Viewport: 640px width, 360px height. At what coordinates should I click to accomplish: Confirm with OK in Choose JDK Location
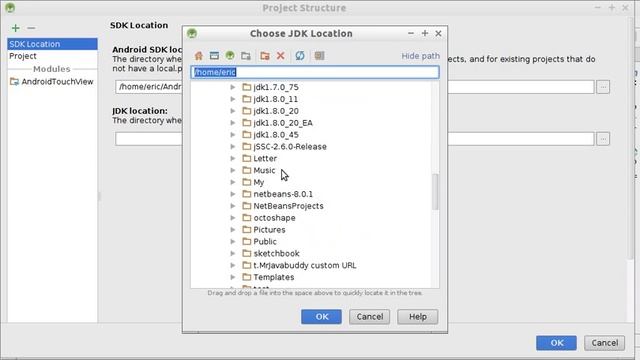(x=321, y=317)
